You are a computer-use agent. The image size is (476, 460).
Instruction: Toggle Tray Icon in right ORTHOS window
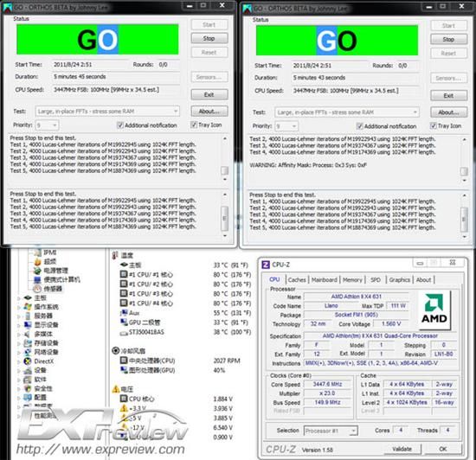coord(446,125)
